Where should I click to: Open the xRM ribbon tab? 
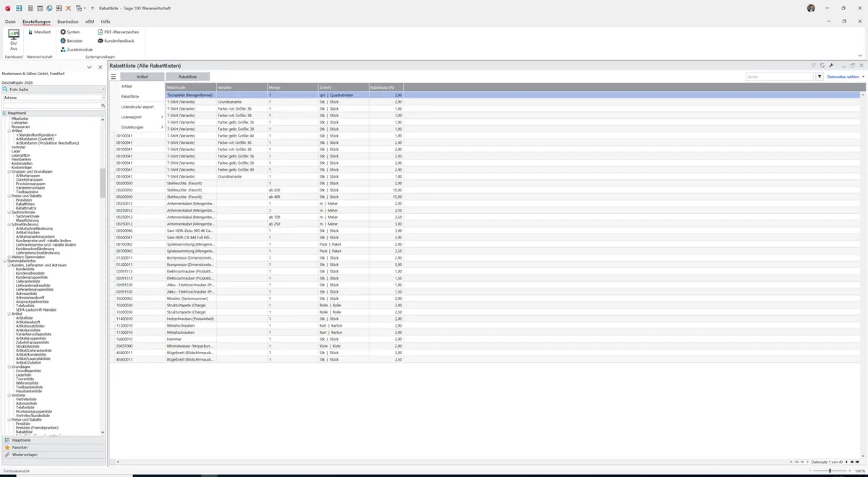90,22
